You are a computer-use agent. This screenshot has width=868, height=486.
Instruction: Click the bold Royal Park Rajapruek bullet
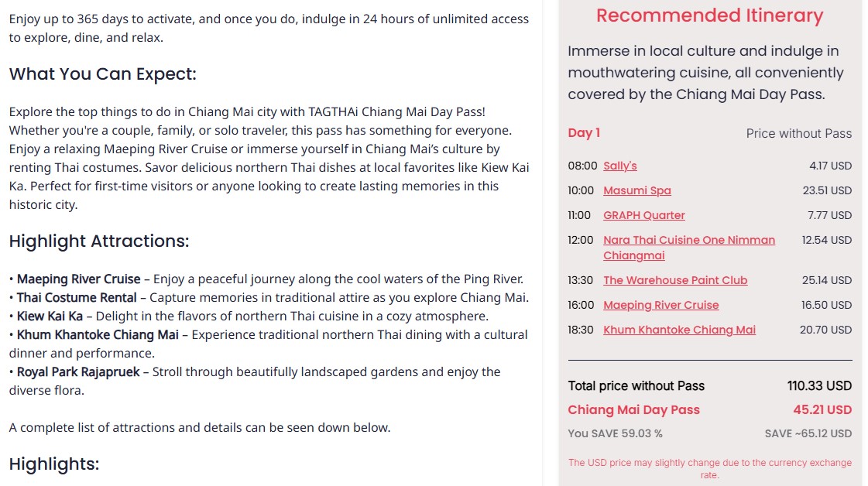[78, 372]
